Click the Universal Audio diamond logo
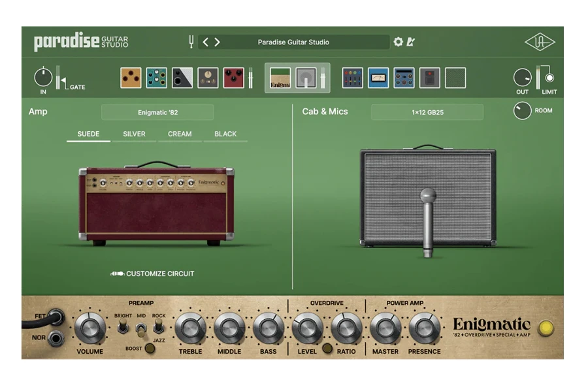588x376 pixels. (540, 42)
